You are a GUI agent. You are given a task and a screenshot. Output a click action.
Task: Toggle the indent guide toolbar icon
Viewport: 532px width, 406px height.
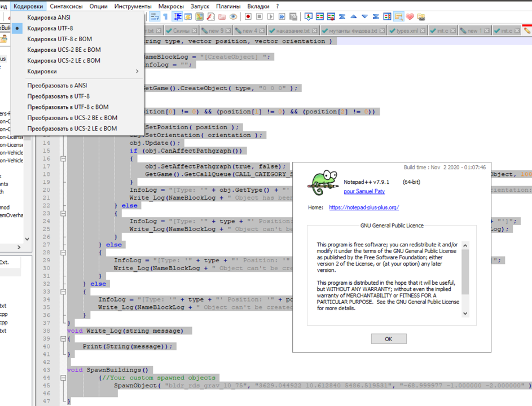click(178, 16)
